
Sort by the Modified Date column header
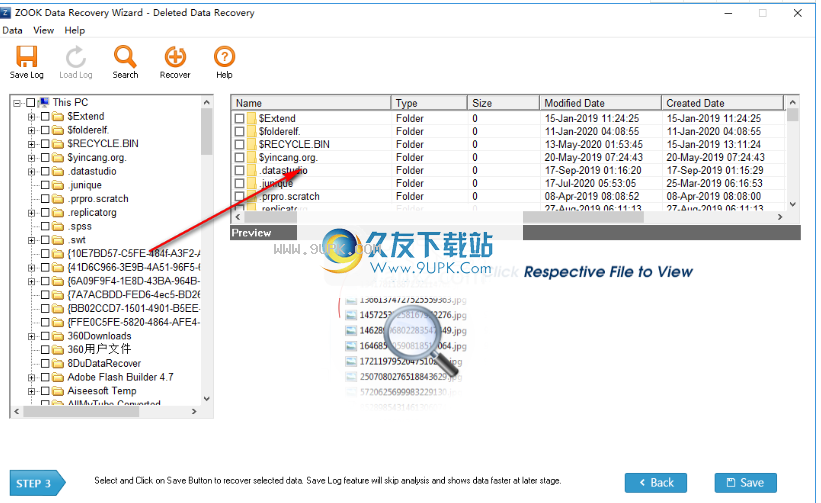pyautogui.click(x=601, y=103)
